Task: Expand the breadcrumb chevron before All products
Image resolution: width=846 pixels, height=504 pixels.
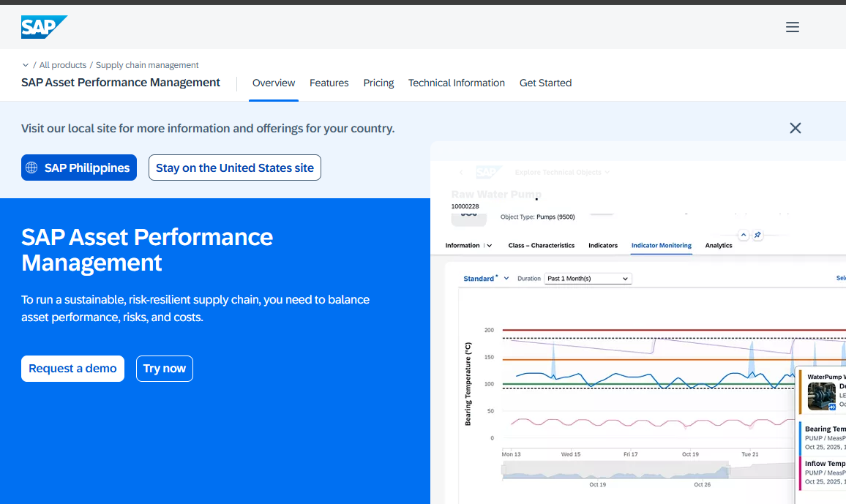Action: click(26, 65)
